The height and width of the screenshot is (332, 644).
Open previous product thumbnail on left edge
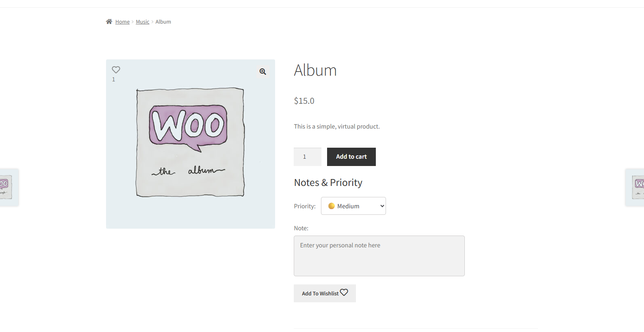point(7,187)
